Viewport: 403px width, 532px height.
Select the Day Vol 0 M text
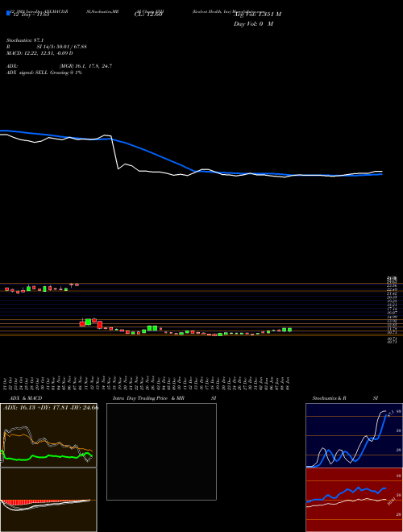(253, 24)
